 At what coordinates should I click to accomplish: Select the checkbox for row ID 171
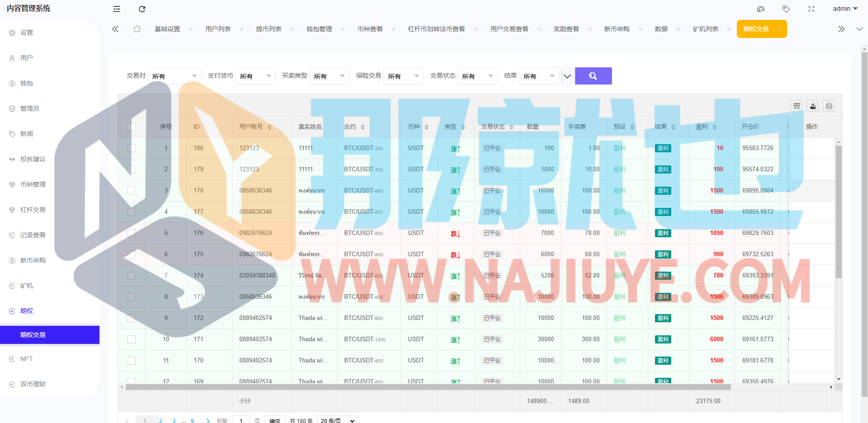[132, 339]
